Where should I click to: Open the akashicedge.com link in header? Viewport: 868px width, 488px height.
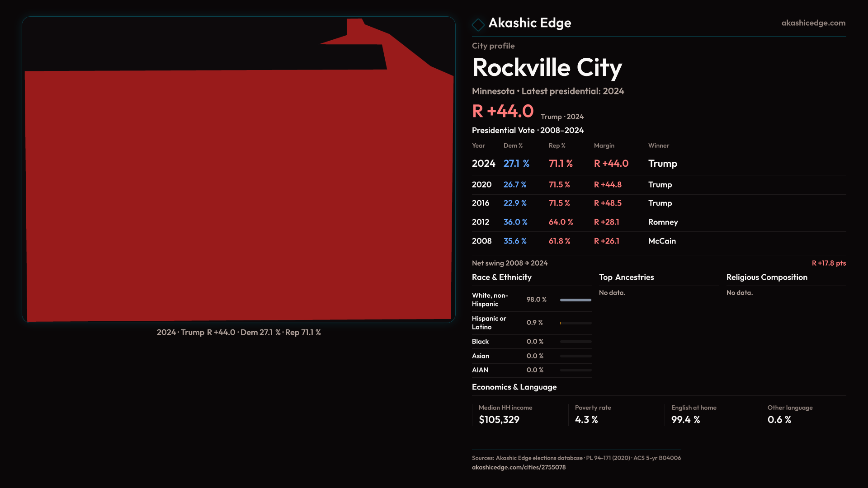pos(813,23)
